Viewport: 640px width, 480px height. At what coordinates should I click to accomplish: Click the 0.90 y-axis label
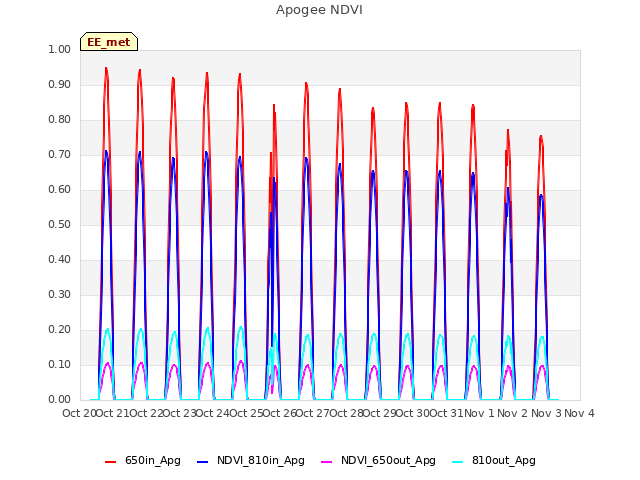pos(60,84)
